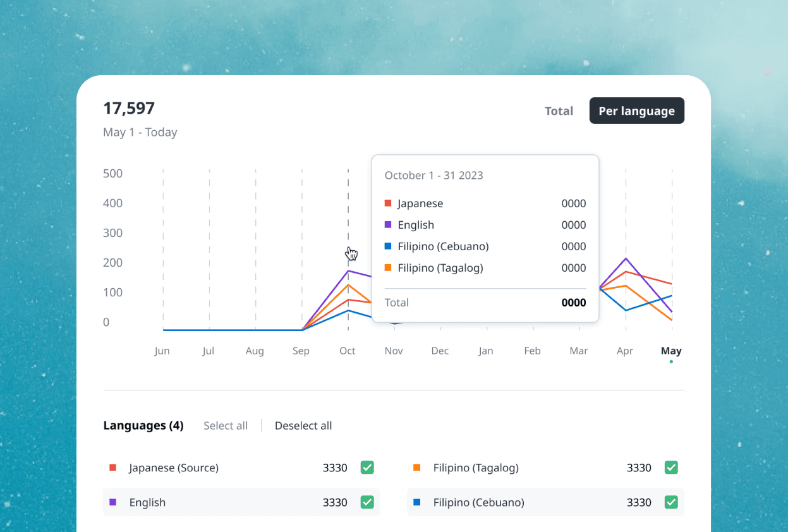Click the Jul label on chart axis
The height and width of the screenshot is (532, 788).
point(209,351)
